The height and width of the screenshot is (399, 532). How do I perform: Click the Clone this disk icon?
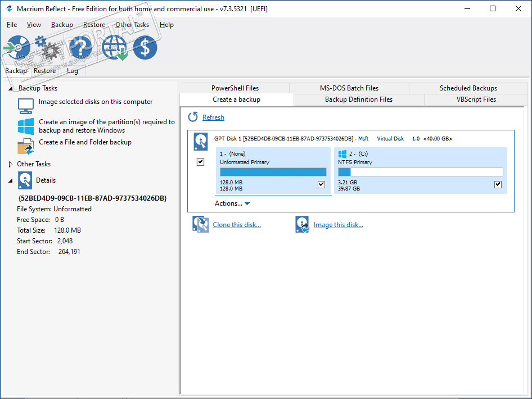coord(201,225)
